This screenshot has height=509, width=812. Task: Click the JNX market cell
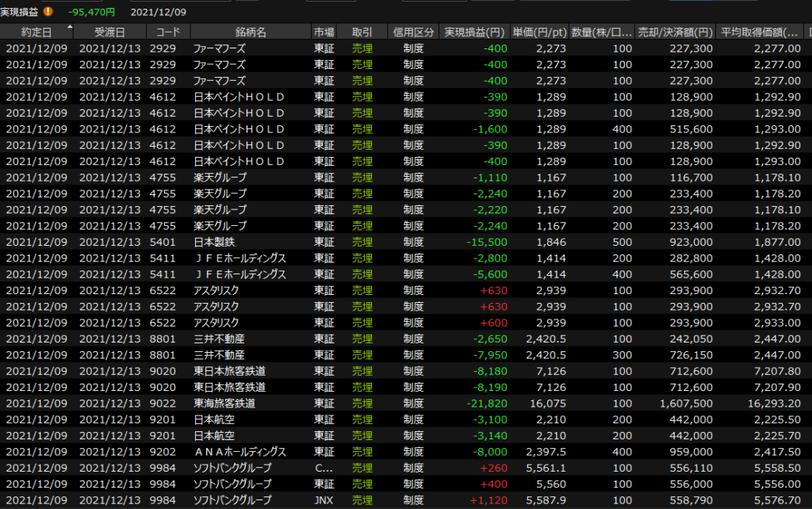(324, 500)
